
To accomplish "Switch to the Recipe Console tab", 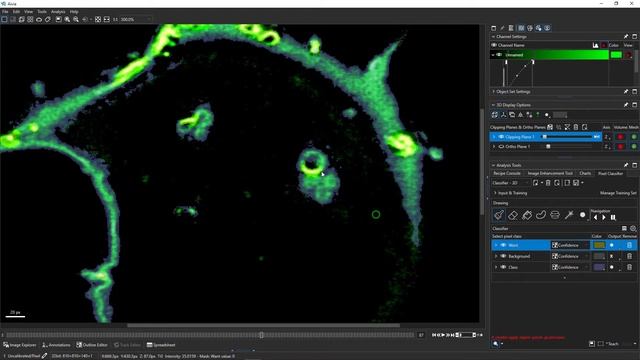I will [507, 173].
